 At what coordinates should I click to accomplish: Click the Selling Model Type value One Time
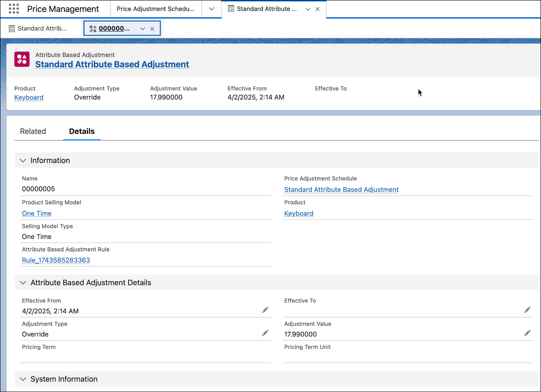coord(37,237)
